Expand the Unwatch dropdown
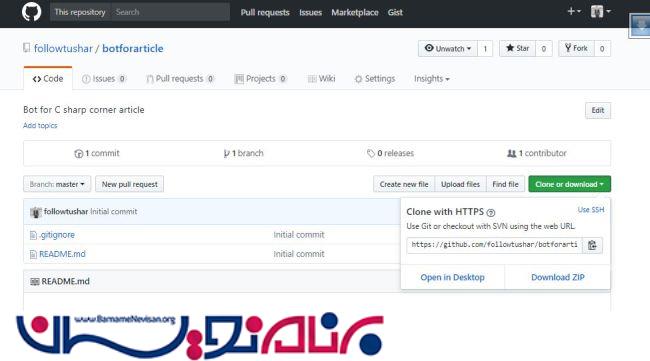This screenshot has width=650, height=361. pyautogui.click(x=448, y=48)
